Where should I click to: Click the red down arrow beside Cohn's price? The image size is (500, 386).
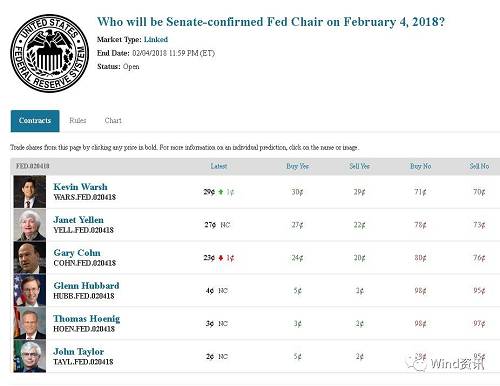[x=221, y=258]
